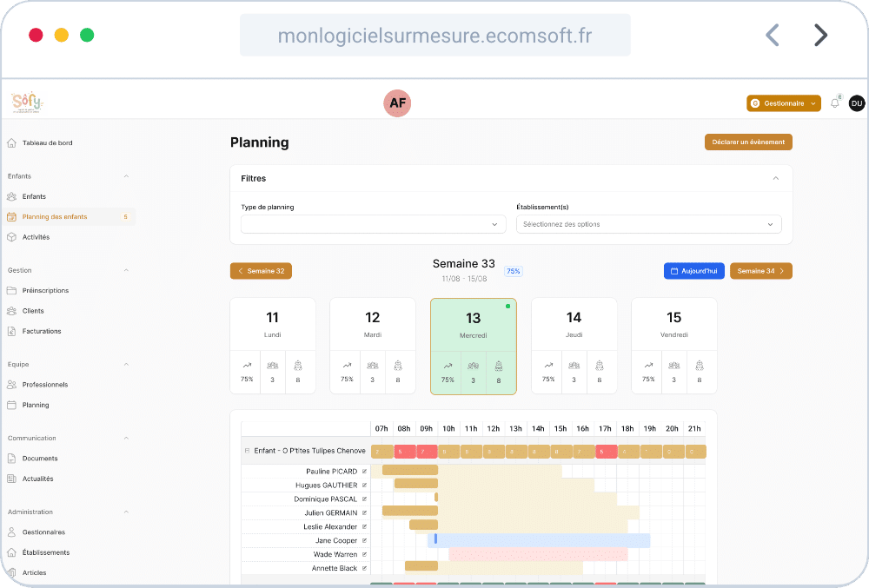Go to Facturations in sidebar
Screen dimensions: 869x588
coord(42,331)
